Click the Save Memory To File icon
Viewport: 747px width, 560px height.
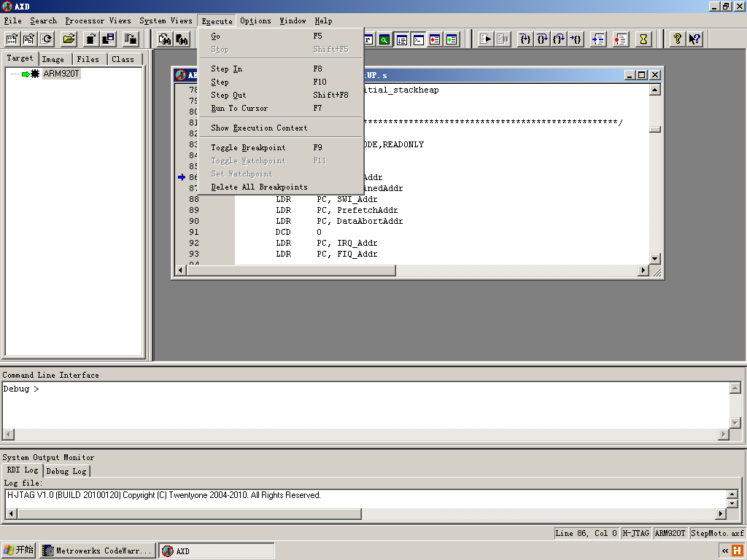(x=108, y=39)
